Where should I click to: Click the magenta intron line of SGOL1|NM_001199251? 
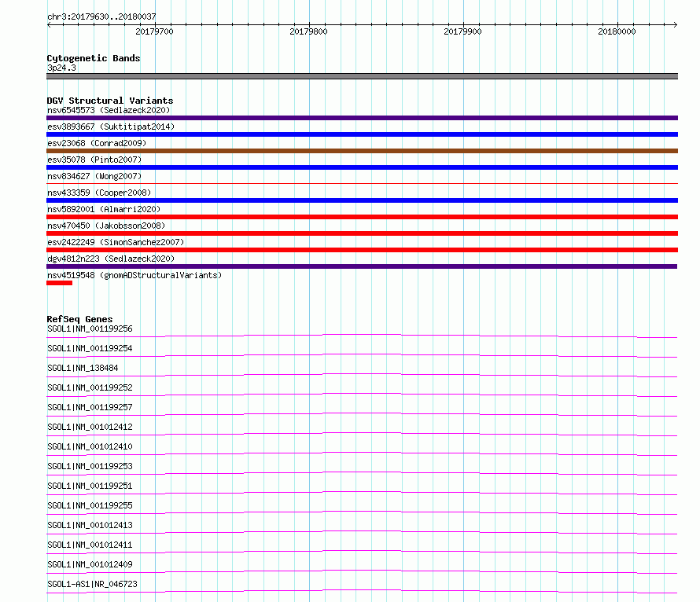(362, 493)
